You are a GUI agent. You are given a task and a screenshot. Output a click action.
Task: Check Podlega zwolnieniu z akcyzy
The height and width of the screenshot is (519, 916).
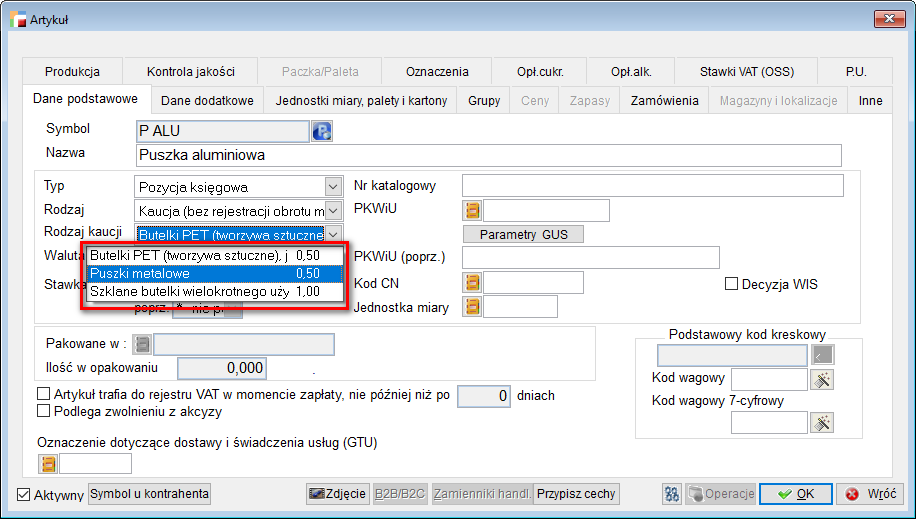(x=43, y=411)
